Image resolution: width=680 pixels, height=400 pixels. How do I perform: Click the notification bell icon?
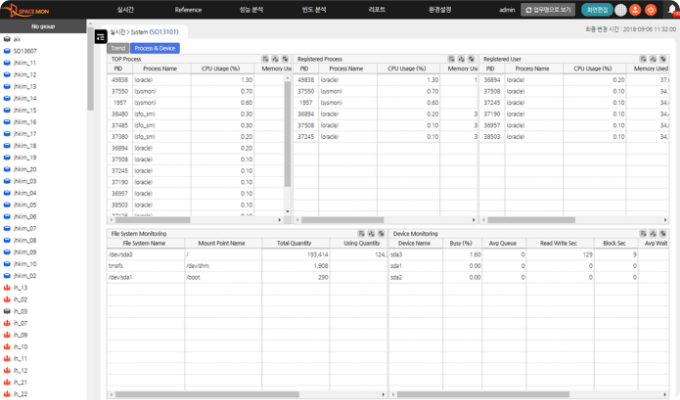671,9
